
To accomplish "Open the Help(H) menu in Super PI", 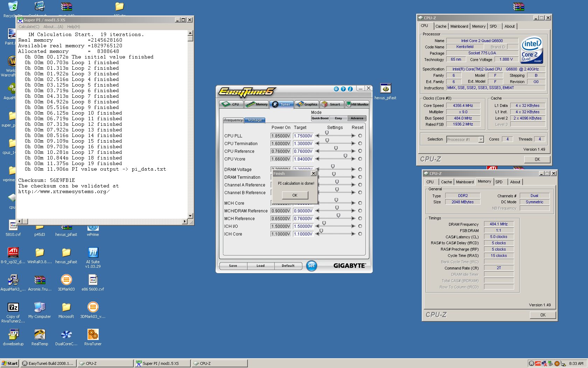I will pos(73,27).
